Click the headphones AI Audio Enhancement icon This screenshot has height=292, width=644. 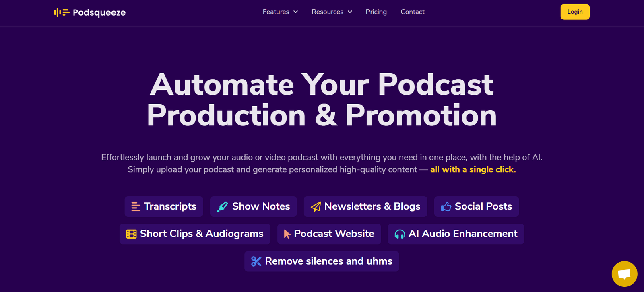coord(400,234)
